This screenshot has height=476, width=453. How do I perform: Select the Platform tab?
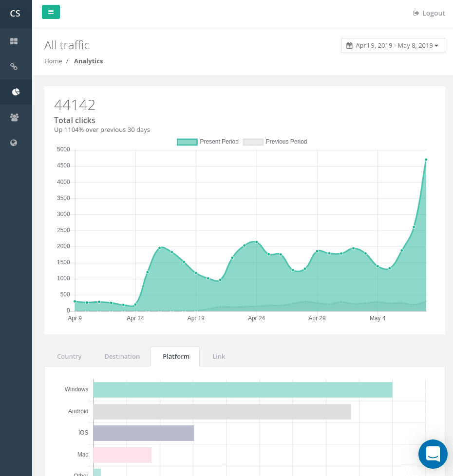click(175, 356)
